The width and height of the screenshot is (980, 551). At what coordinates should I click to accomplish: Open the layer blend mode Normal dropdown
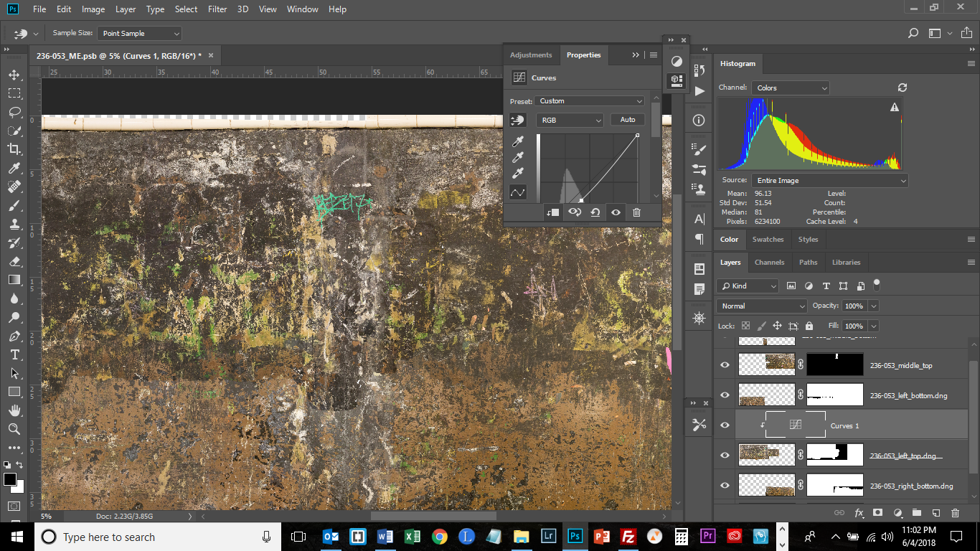[x=763, y=306]
